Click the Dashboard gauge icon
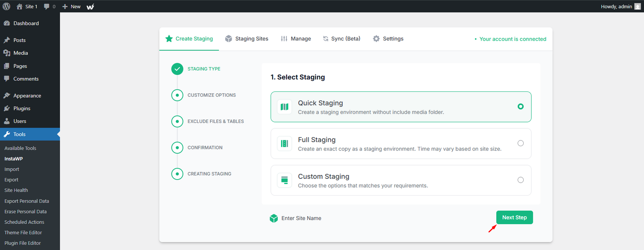The height and width of the screenshot is (250, 644). click(x=7, y=23)
